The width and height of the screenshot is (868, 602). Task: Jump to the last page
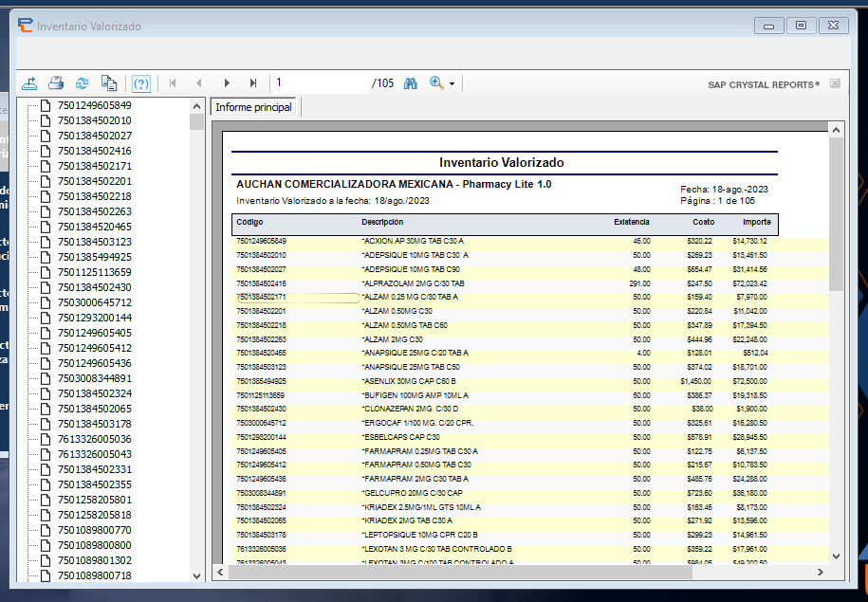[x=253, y=83]
